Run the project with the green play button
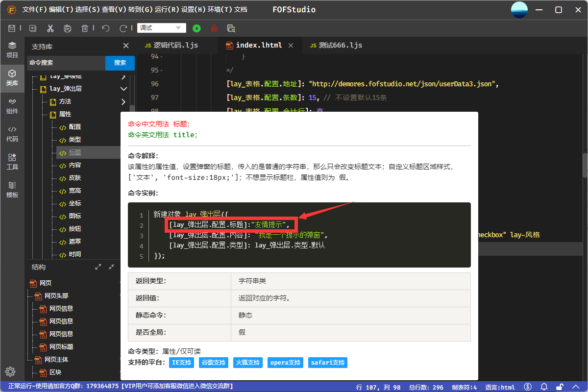 (x=196, y=28)
